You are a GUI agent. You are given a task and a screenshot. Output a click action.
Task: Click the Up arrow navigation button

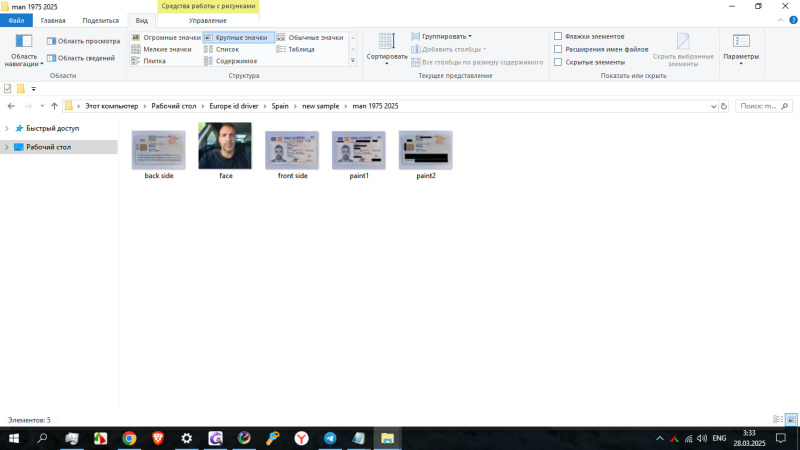(x=54, y=106)
